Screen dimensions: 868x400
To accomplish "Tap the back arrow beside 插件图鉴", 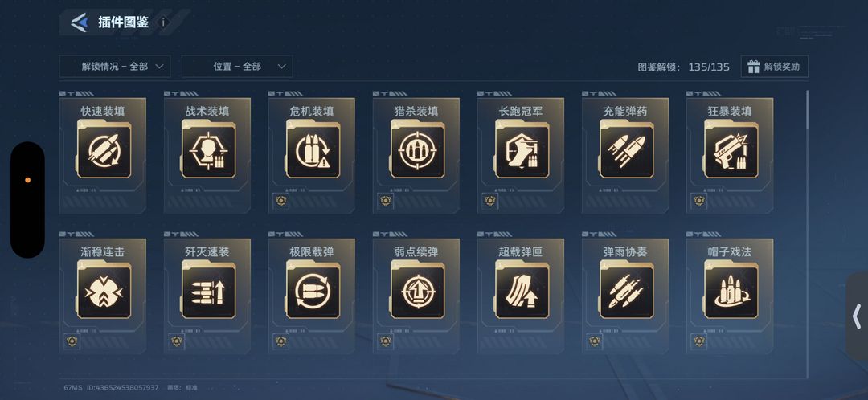I will (x=79, y=22).
